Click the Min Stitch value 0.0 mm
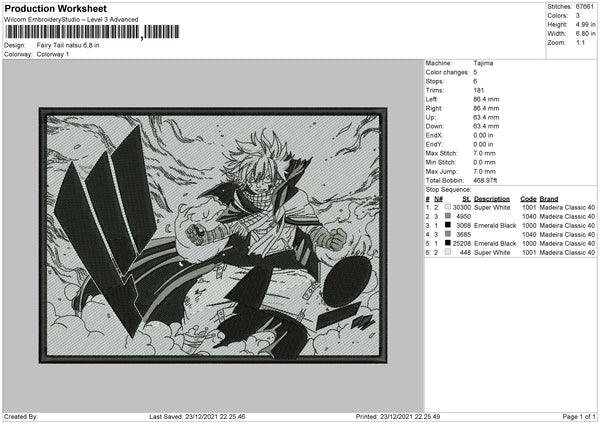600x424 pixels. click(x=484, y=162)
